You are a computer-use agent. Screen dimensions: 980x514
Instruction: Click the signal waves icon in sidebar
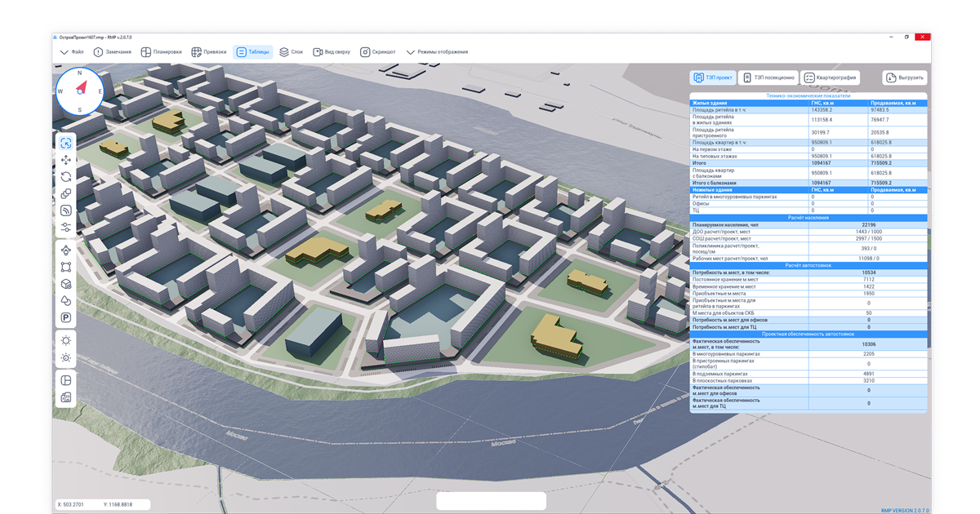[x=66, y=210]
